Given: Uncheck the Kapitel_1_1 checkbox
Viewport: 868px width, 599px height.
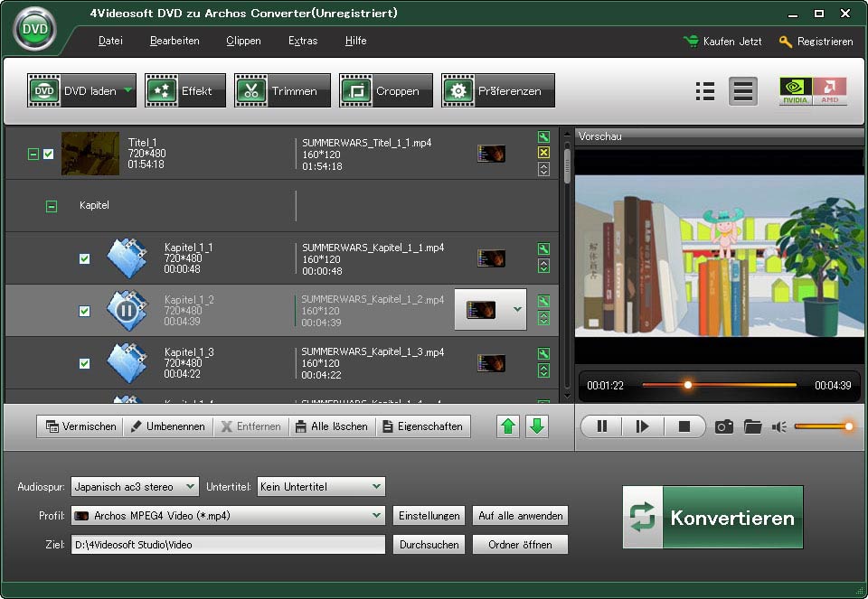Looking at the screenshot, I should tap(84, 259).
